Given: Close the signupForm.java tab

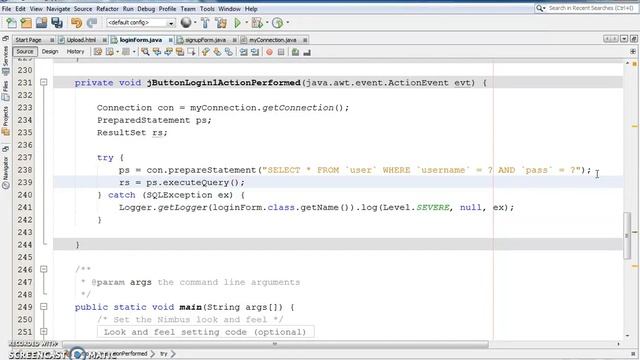Looking at the screenshot, I should pyautogui.click(x=235, y=40).
